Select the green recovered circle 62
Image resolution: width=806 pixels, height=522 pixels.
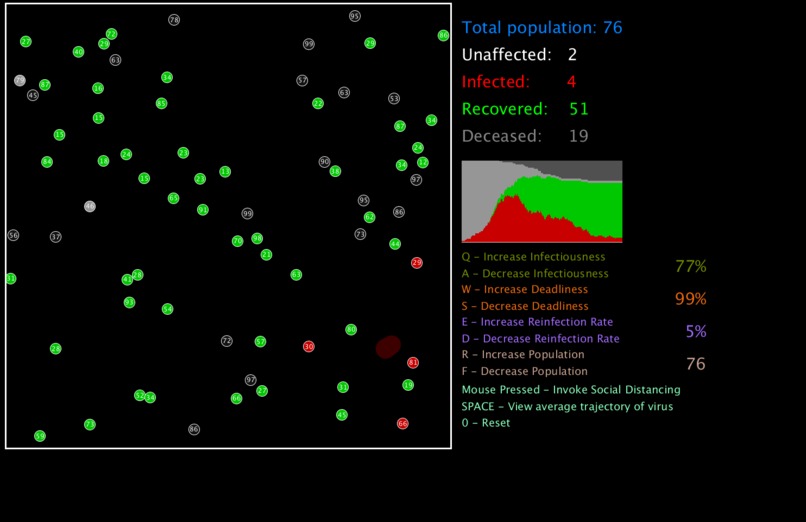click(x=370, y=217)
